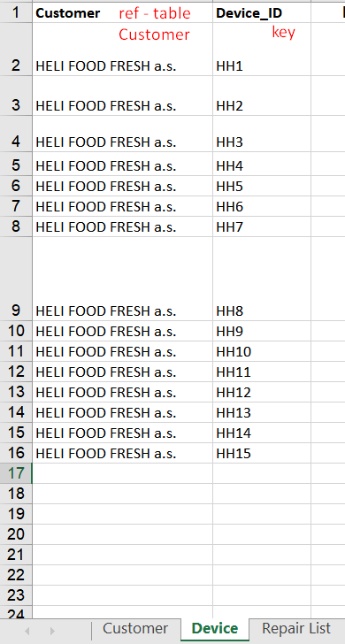This screenshot has width=345, height=644.
Task: Select cell containing HH15
Action: pyautogui.click(x=262, y=453)
